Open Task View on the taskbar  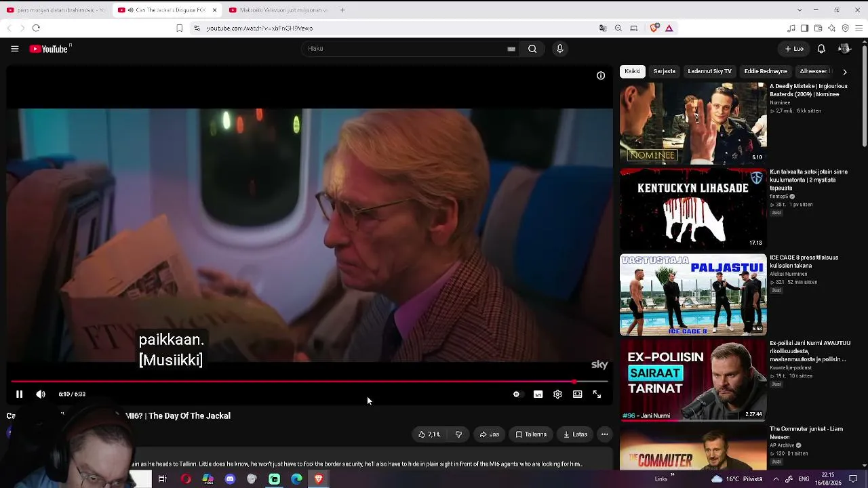point(163,479)
